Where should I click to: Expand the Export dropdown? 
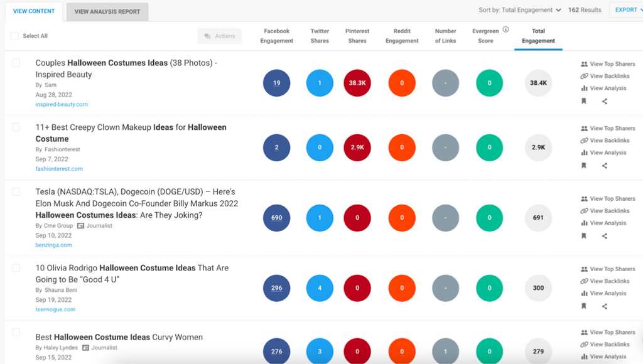pos(628,10)
